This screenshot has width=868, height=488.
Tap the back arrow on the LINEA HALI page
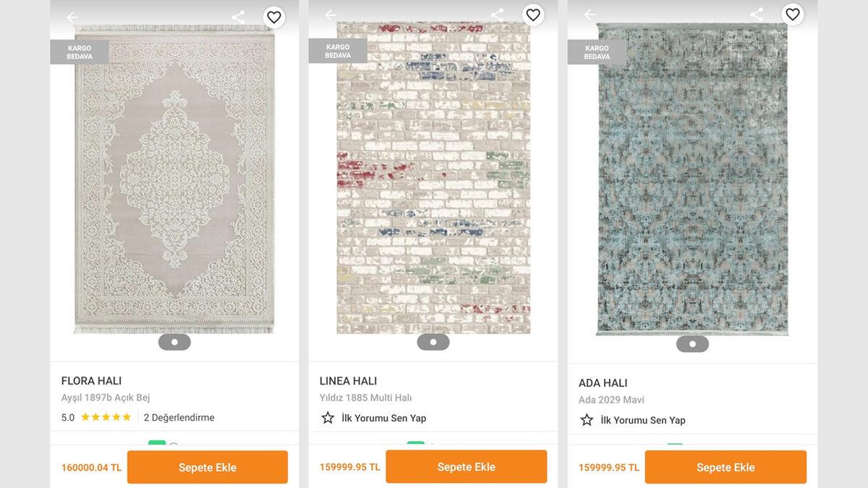(331, 14)
